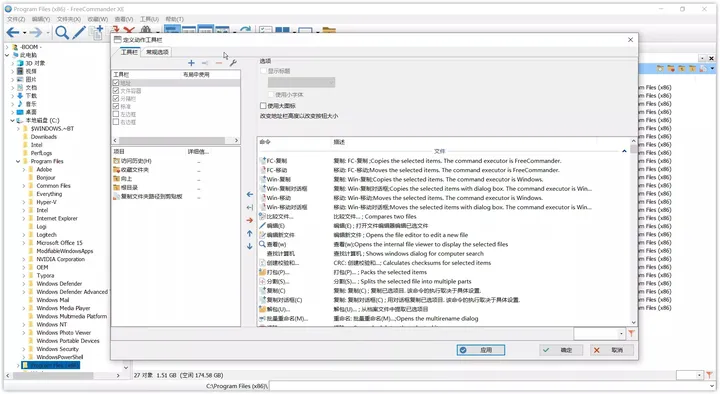Click the 应用 apply button
Viewport: 720px width, 394px height.
pos(481,350)
